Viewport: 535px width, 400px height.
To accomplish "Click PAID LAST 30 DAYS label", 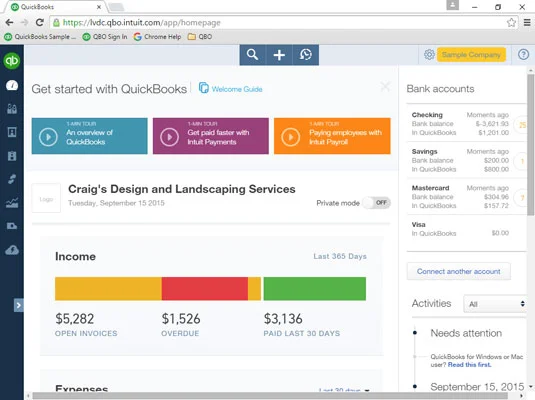I will point(302,333).
